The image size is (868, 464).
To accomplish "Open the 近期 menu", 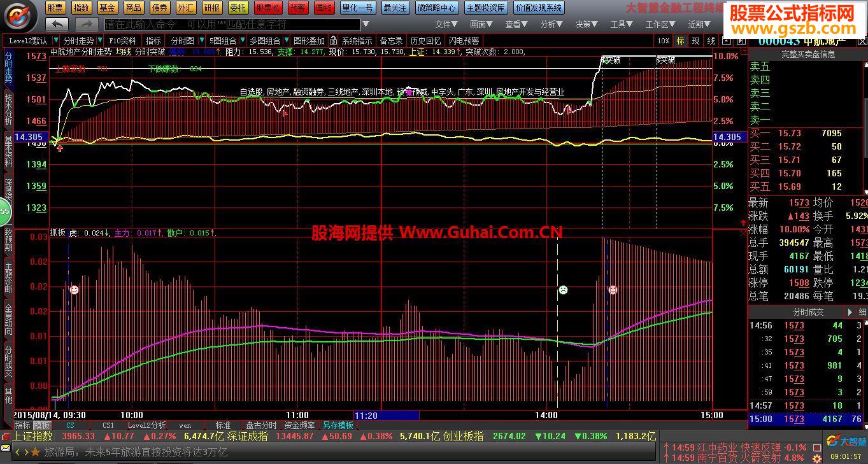I will (x=699, y=24).
